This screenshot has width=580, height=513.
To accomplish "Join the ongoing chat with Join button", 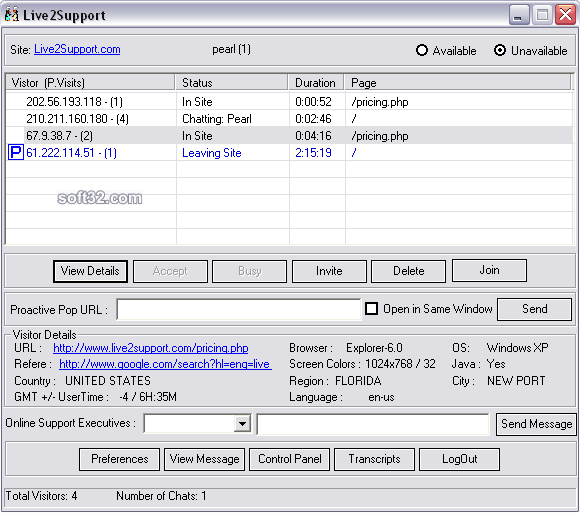I will click(x=489, y=270).
